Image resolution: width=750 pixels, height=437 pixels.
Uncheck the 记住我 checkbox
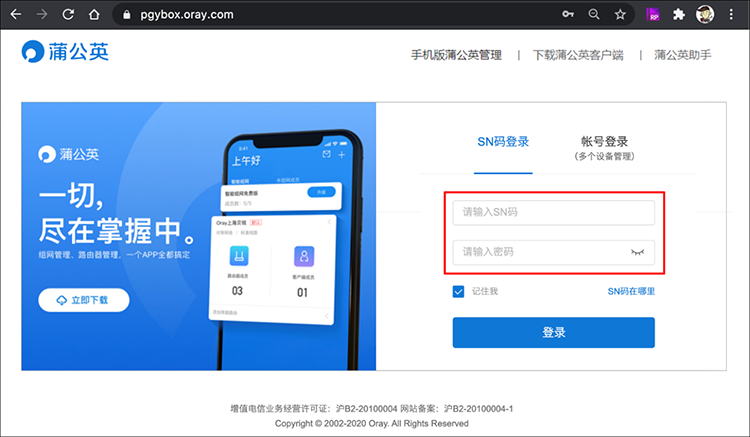coord(458,291)
